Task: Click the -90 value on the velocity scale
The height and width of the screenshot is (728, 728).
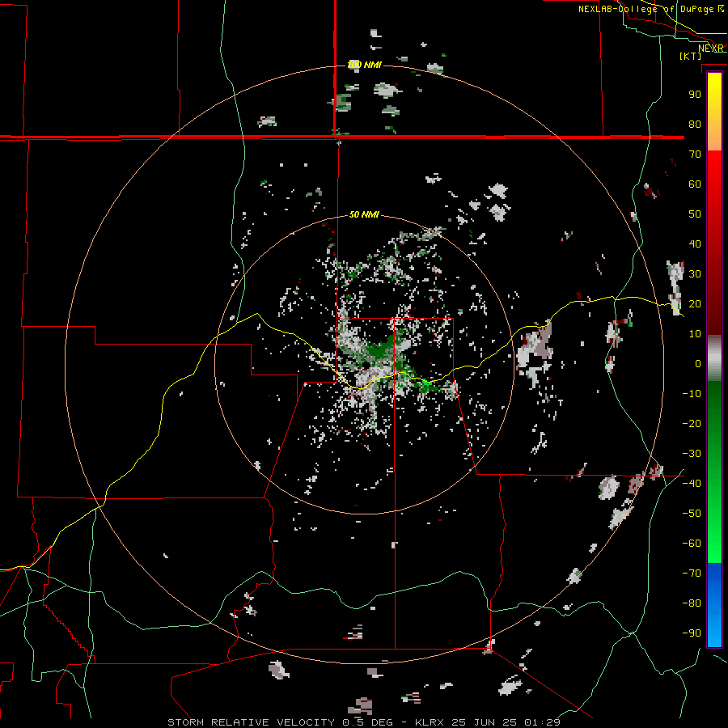Action: tap(692, 633)
